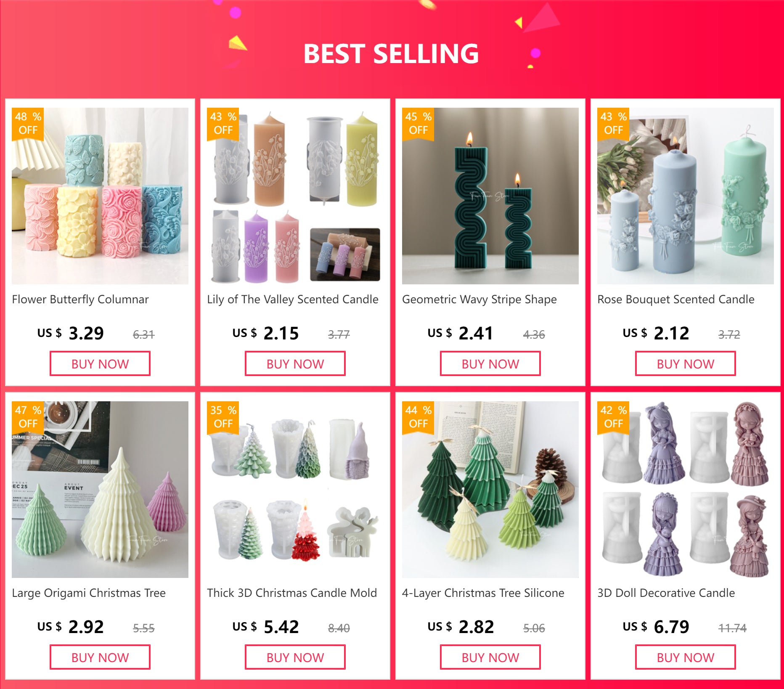The width and height of the screenshot is (784, 689).
Task: Open the Lily of The Valley candle image
Action: (295, 196)
